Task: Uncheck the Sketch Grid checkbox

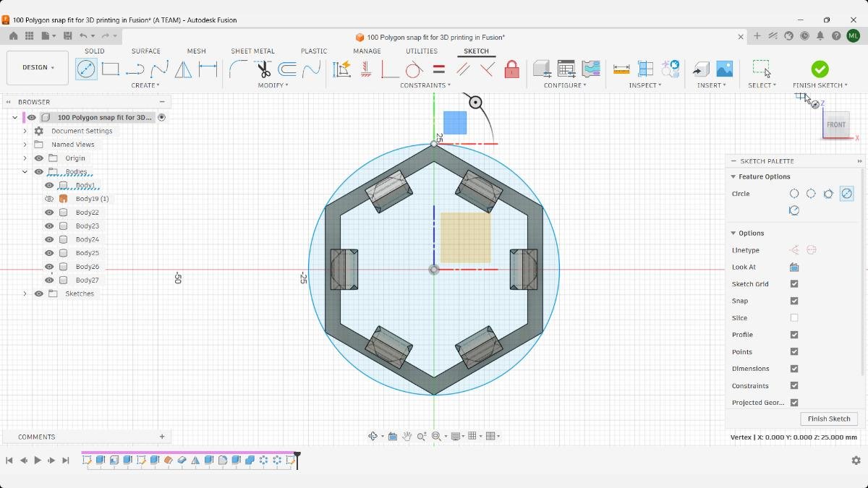Action: [x=794, y=284]
